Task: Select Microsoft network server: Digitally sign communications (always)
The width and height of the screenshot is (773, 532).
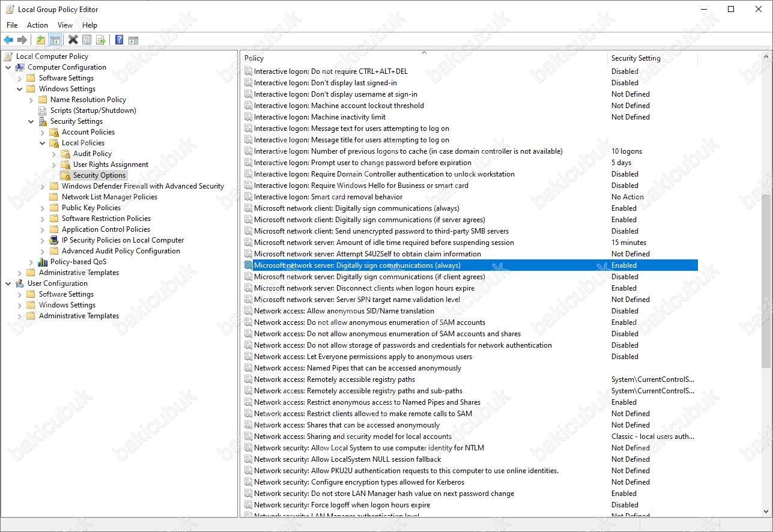Action: 470,265
